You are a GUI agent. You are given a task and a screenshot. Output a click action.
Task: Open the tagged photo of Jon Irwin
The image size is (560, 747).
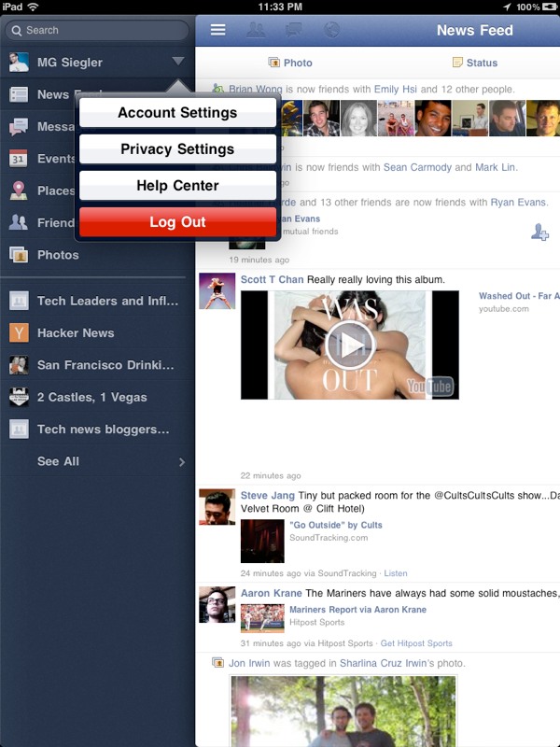pos(343,711)
